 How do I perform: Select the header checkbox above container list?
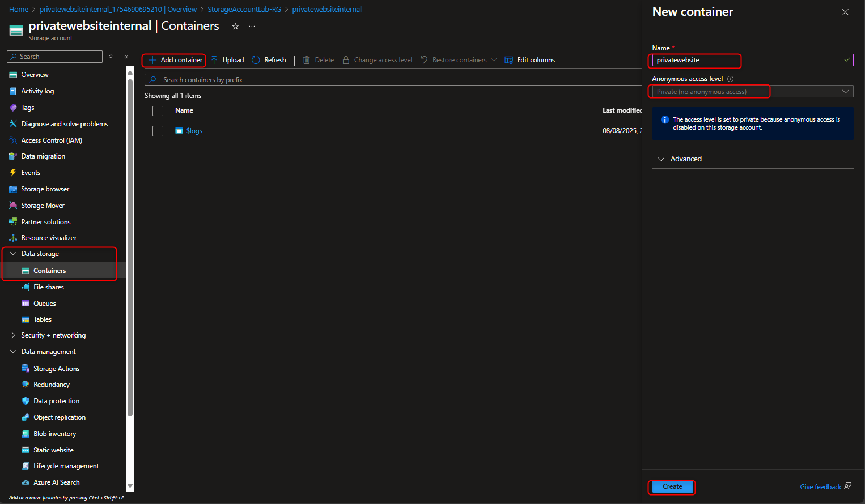point(158,110)
